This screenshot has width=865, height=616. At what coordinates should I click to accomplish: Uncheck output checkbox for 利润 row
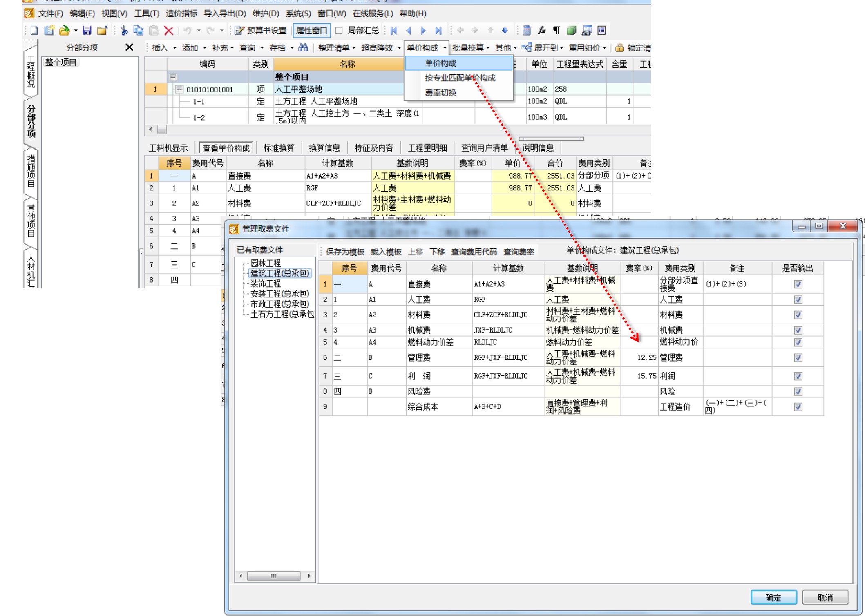point(798,376)
